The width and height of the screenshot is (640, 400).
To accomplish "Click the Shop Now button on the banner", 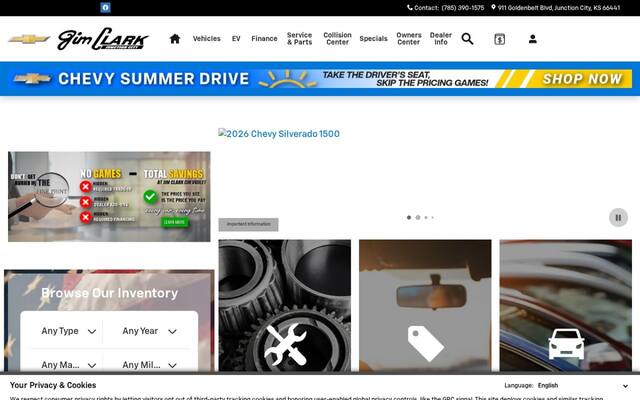I will click(582, 79).
